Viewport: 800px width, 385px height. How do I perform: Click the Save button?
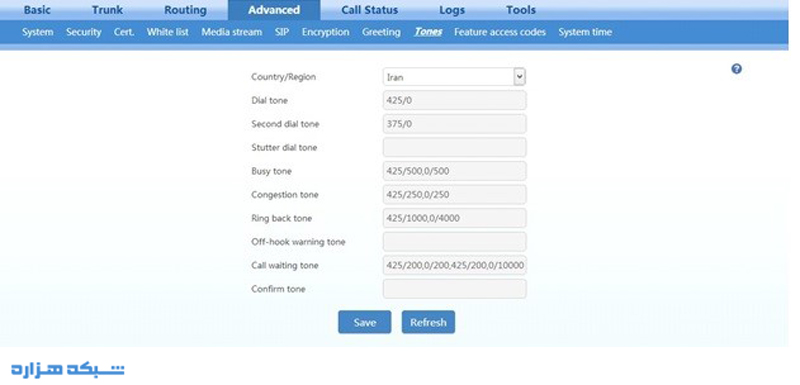click(x=364, y=322)
